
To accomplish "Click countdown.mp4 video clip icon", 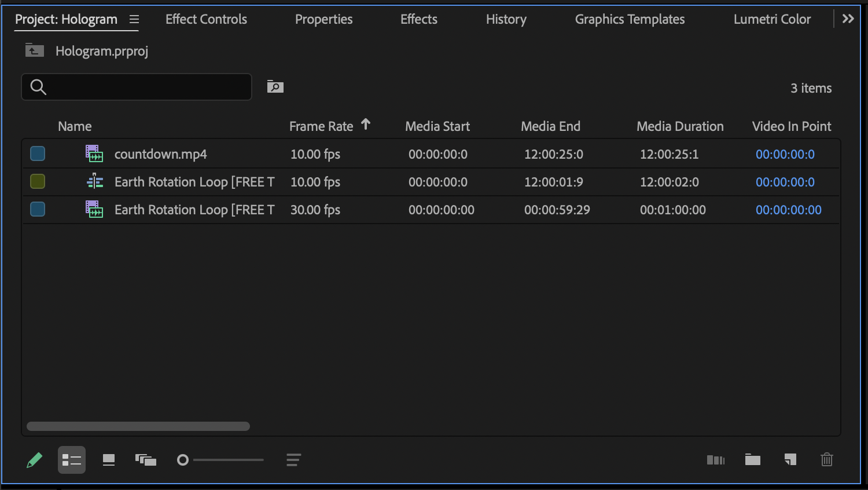I will click(94, 153).
